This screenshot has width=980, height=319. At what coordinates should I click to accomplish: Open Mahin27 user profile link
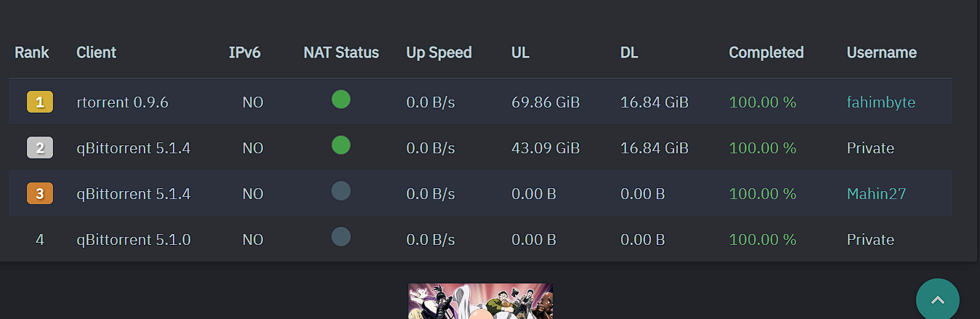coord(876,194)
